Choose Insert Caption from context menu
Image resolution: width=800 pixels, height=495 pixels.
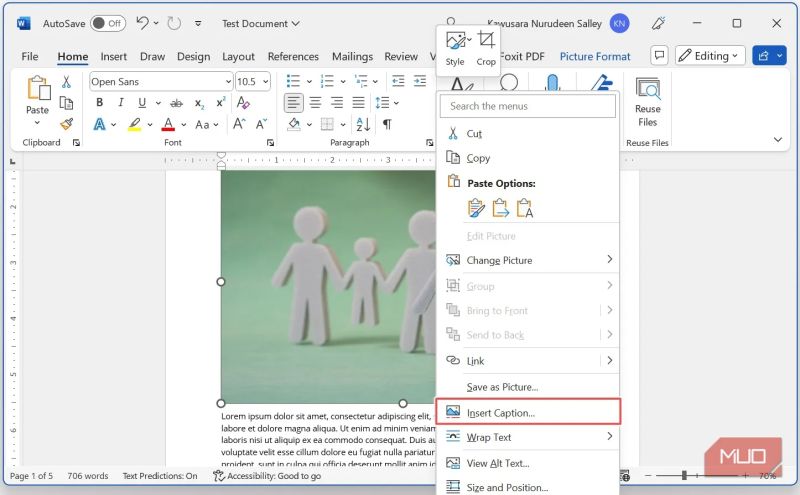point(528,412)
